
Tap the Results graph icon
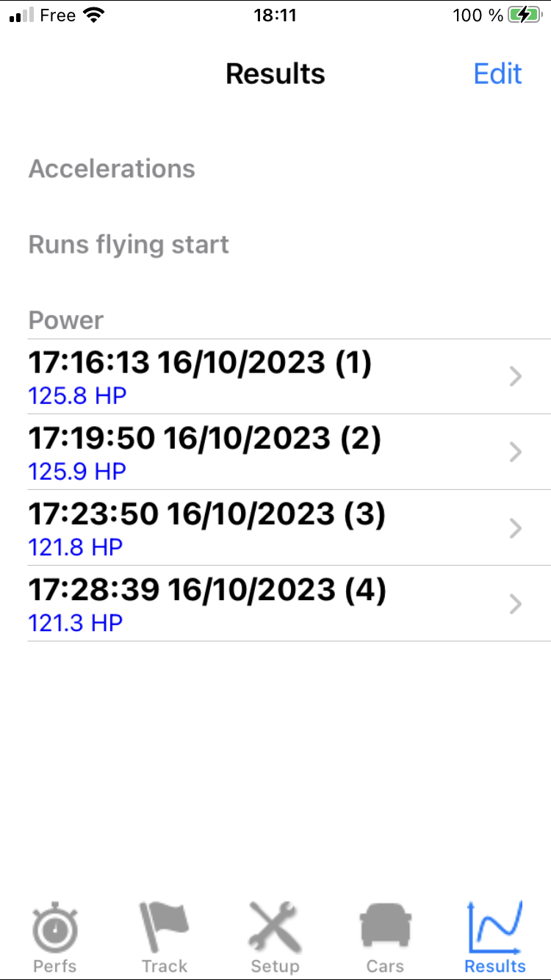[x=495, y=928]
